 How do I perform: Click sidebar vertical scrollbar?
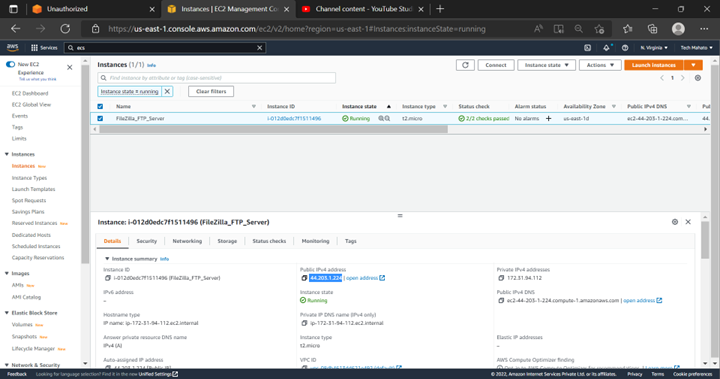(x=85, y=164)
